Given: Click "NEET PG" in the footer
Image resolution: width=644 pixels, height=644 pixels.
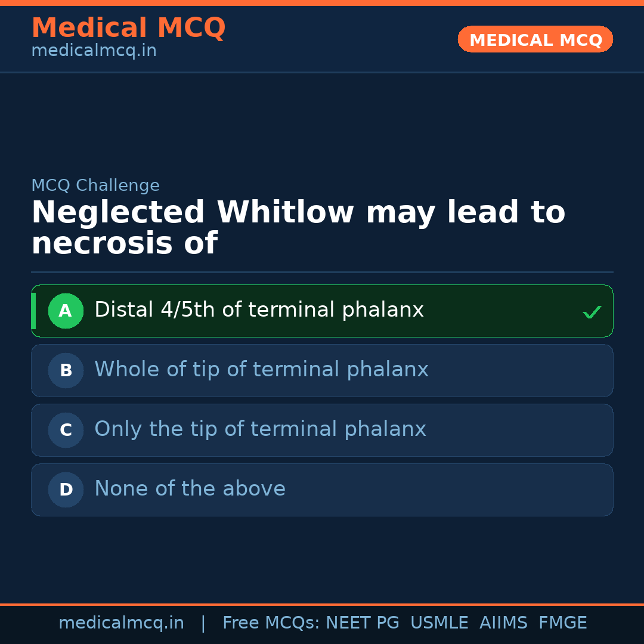Looking at the screenshot, I should click(363, 623).
